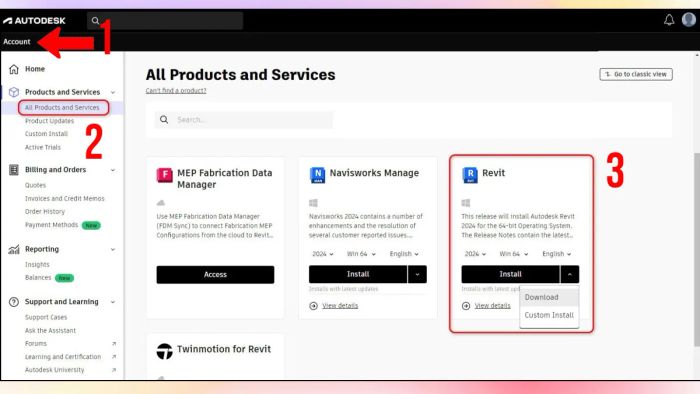Open the notifications bell

pos(669,20)
